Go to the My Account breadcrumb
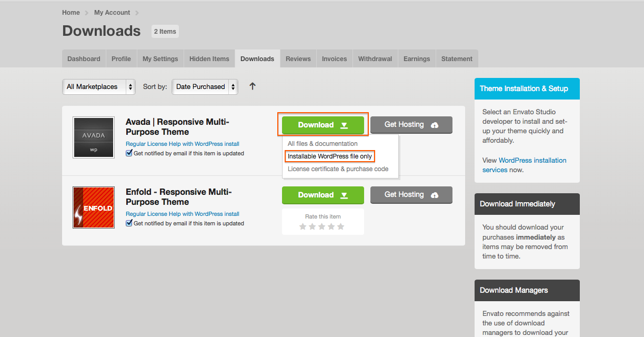644x337 pixels. pyautogui.click(x=112, y=13)
